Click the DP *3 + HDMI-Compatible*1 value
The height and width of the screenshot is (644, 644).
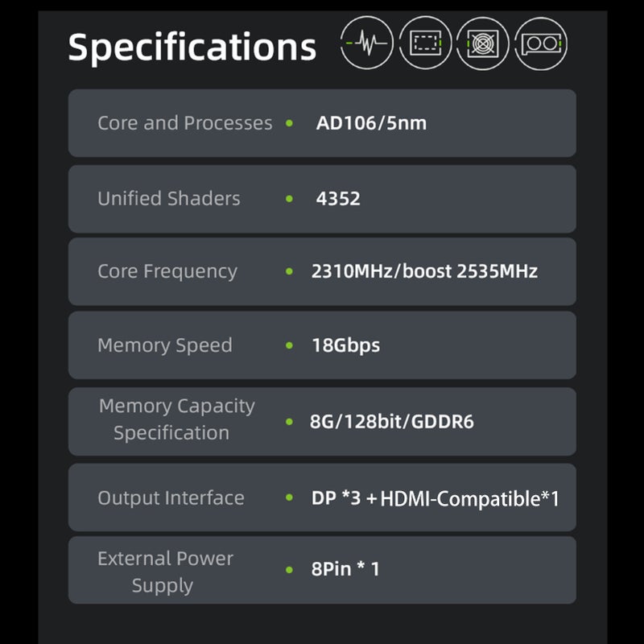coord(436,498)
